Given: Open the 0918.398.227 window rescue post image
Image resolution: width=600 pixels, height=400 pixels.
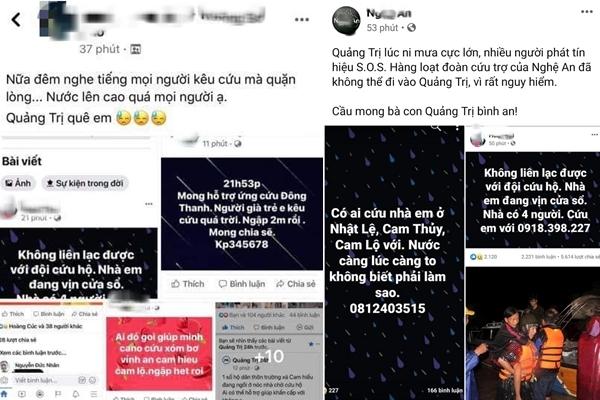Looking at the screenshot, I should [x=533, y=200].
